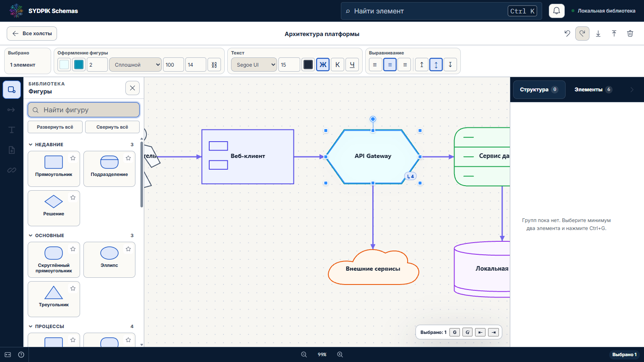Align text to the bottom vertically
The image size is (644, 362).
[x=450, y=65]
